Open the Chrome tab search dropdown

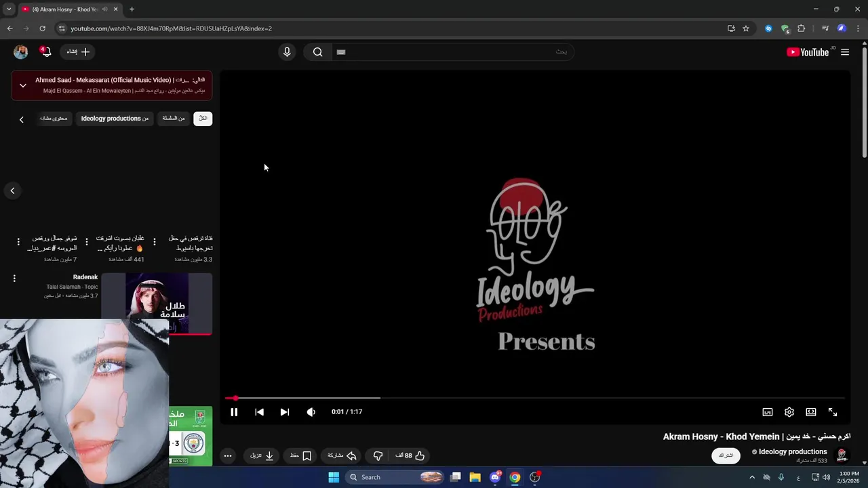pos(9,9)
